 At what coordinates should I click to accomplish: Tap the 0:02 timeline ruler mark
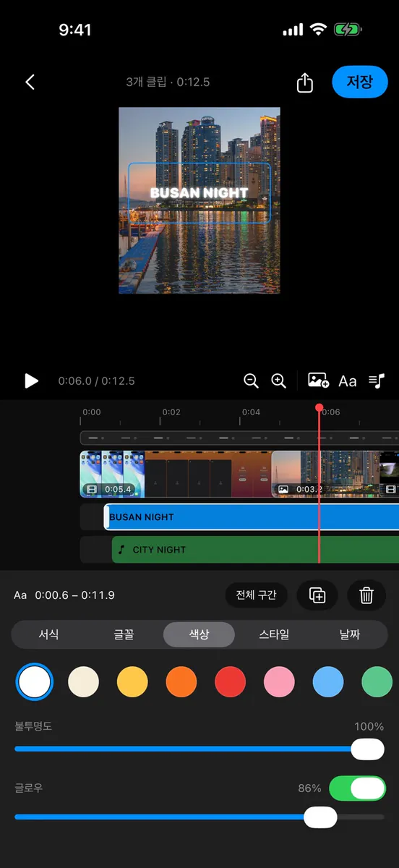[x=171, y=412]
